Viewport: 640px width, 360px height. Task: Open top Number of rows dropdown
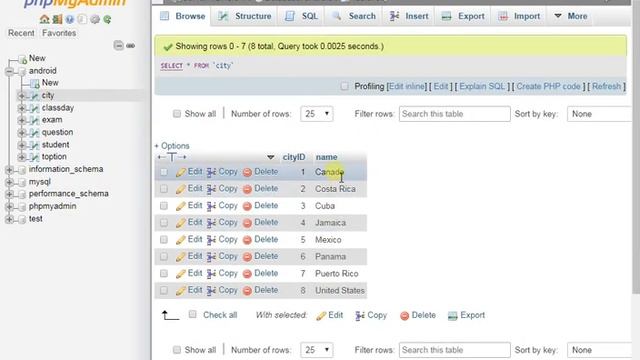click(317, 114)
